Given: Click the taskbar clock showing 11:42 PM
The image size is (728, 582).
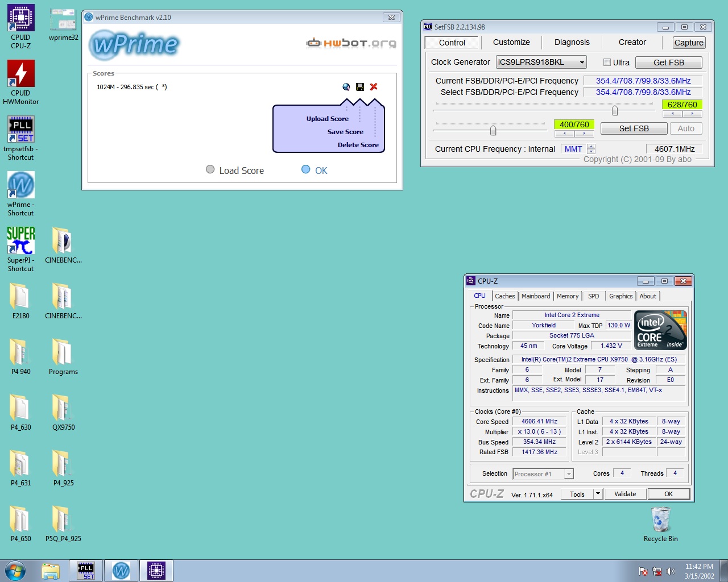Looking at the screenshot, I should [699, 571].
